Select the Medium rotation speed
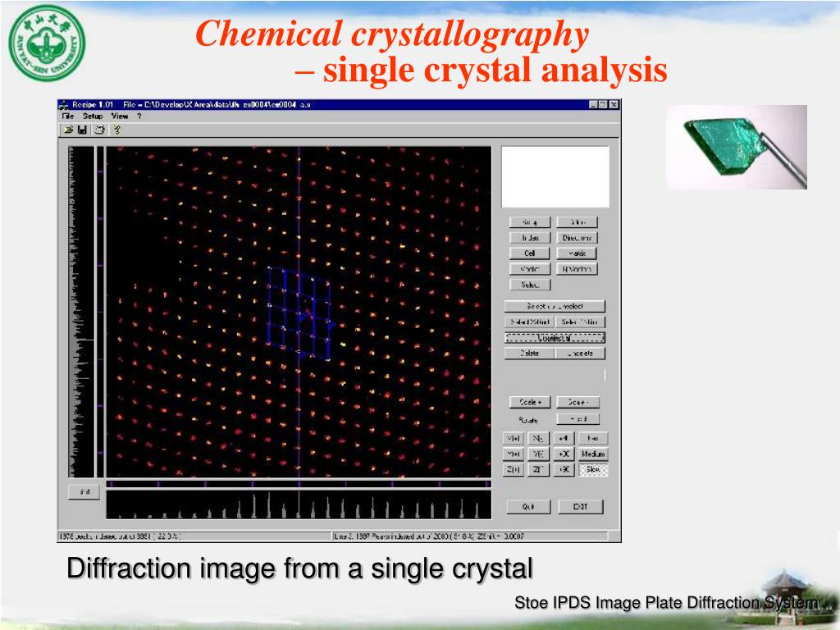Image resolution: width=840 pixels, height=630 pixels. click(593, 454)
